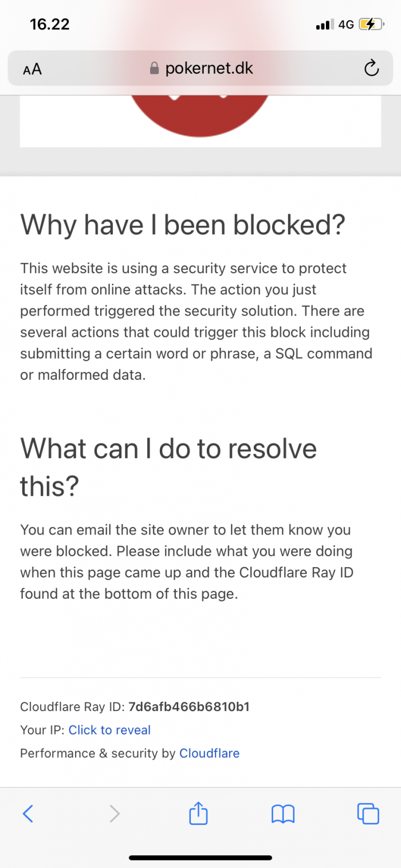Screen dimensions: 401x868
Task: Open the Cloudflare link
Action: click(x=210, y=753)
